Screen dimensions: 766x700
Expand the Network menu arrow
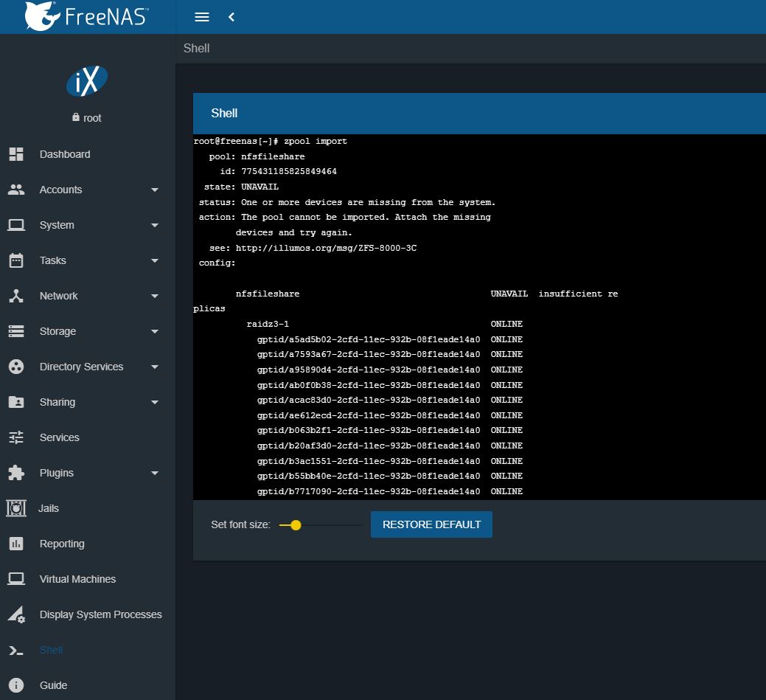155,296
